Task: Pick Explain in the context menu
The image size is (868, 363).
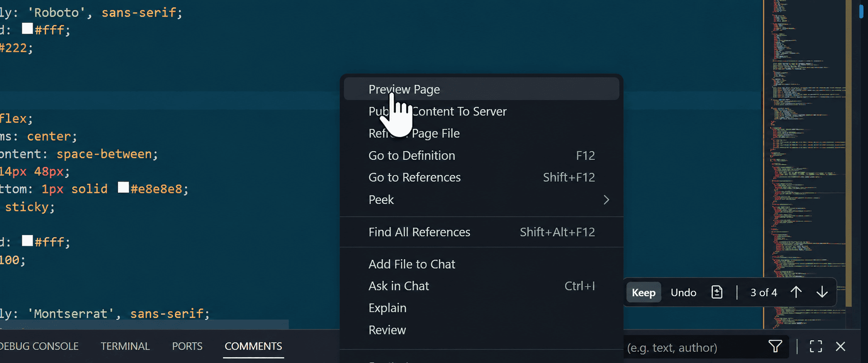Action: point(481,308)
